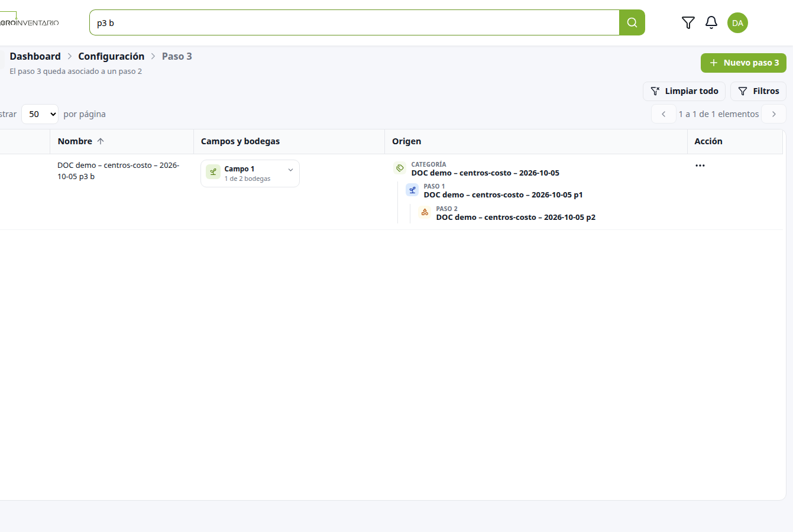Image resolution: width=793 pixels, height=532 pixels.
Task: Go to Dashboard breadcrumb
Action: click(x=35, y=56)
